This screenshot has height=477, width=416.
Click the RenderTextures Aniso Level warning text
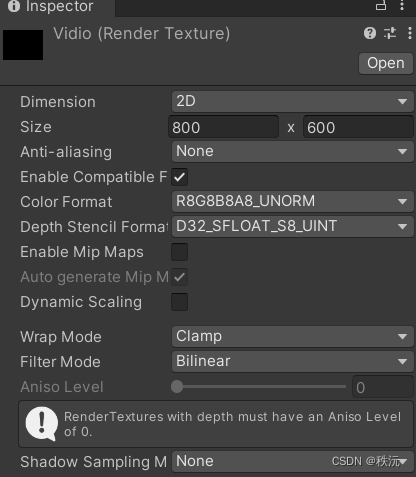tap(232, 424)
